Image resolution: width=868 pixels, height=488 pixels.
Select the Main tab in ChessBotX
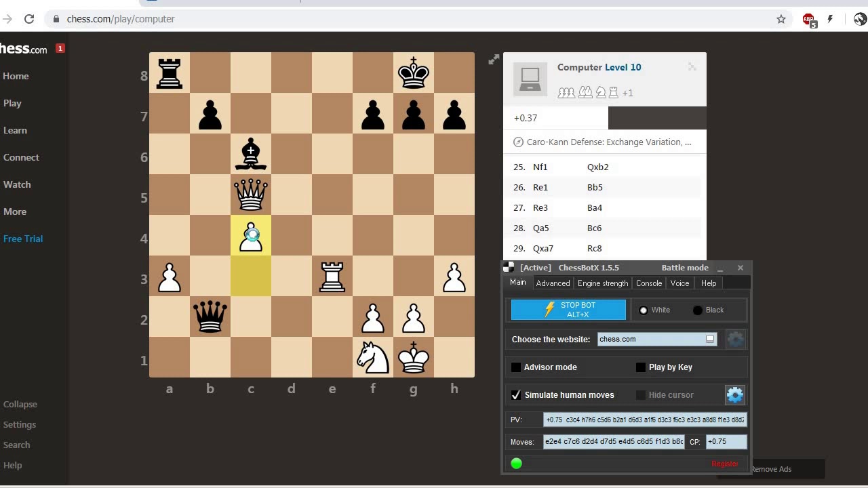[x=518, y=283]
